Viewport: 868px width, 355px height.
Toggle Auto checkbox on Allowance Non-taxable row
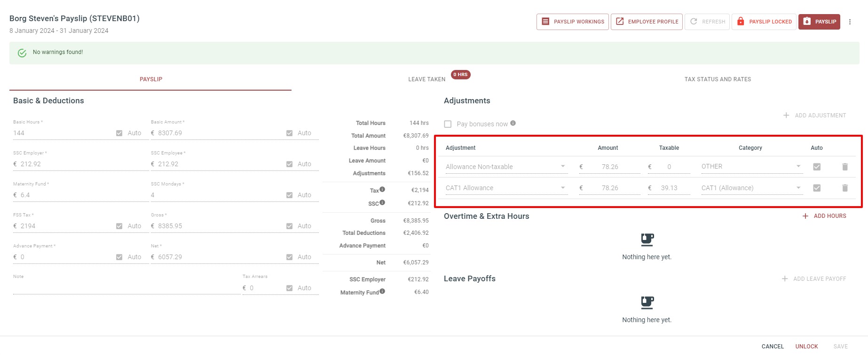point(817,167)
